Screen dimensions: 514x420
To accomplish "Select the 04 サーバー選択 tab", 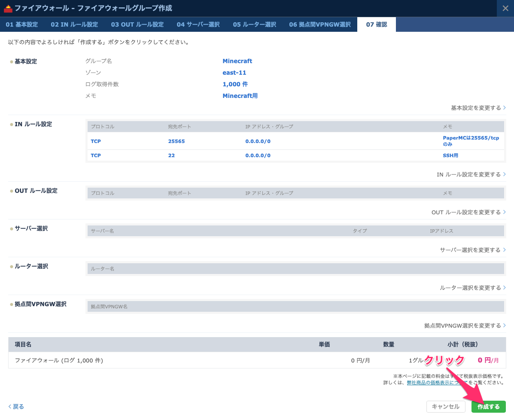I will (x=198, y=24).
